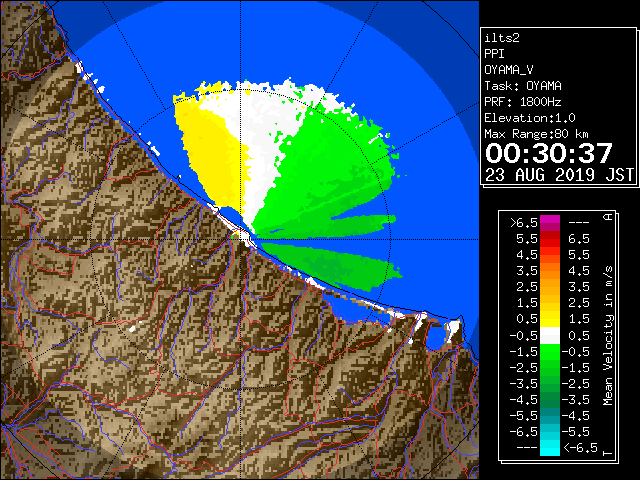Screen dimensions: 640x480
Task: Click the 'Task: OYAMA' line
Action: [x=523, y=86]
